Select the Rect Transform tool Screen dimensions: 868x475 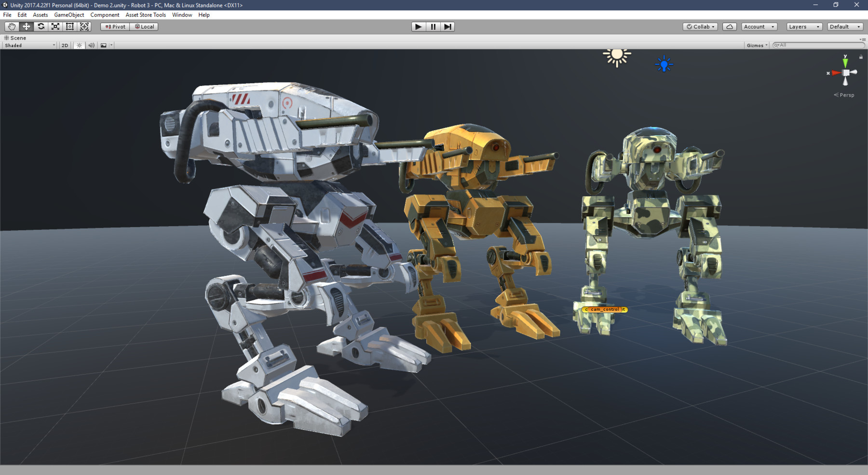pyautogui.click(x=69, y=27)
